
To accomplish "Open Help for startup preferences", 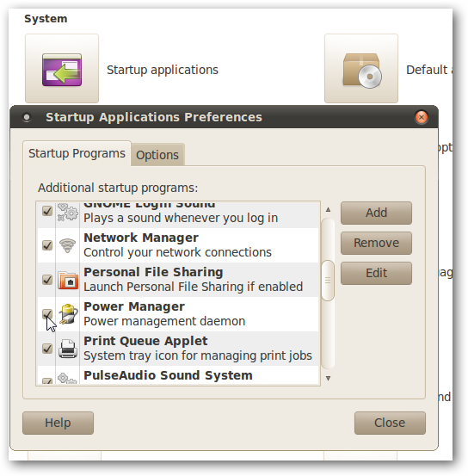I will 58,423.
